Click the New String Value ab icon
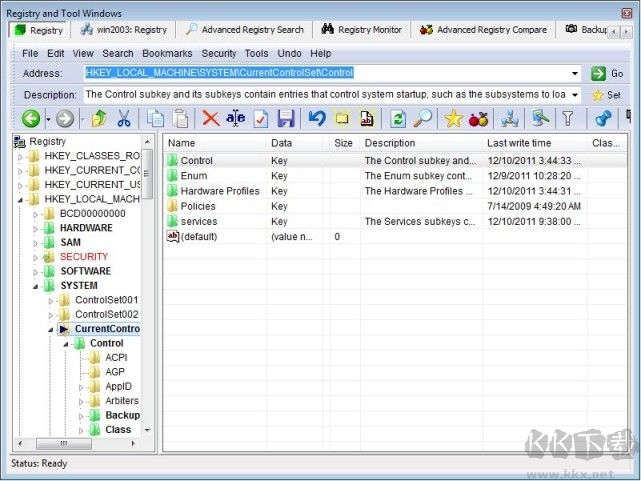This screenshot has height=481, width=641. tap(367, 119)
